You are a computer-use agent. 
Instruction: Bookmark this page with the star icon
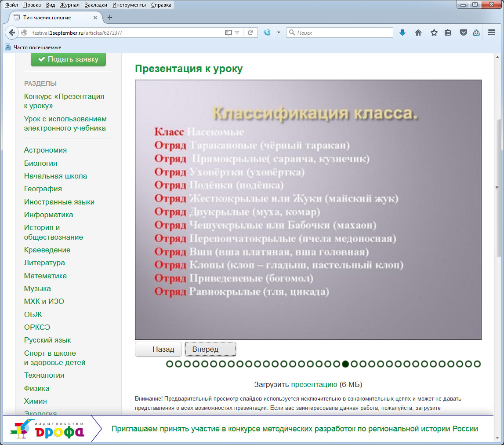(x=434, y=33)
